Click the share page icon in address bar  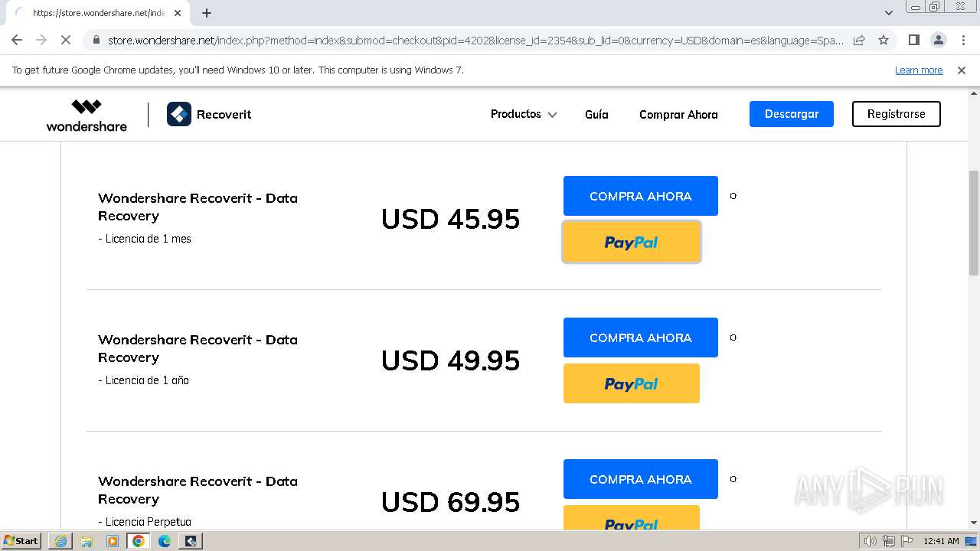coord(859,40)
